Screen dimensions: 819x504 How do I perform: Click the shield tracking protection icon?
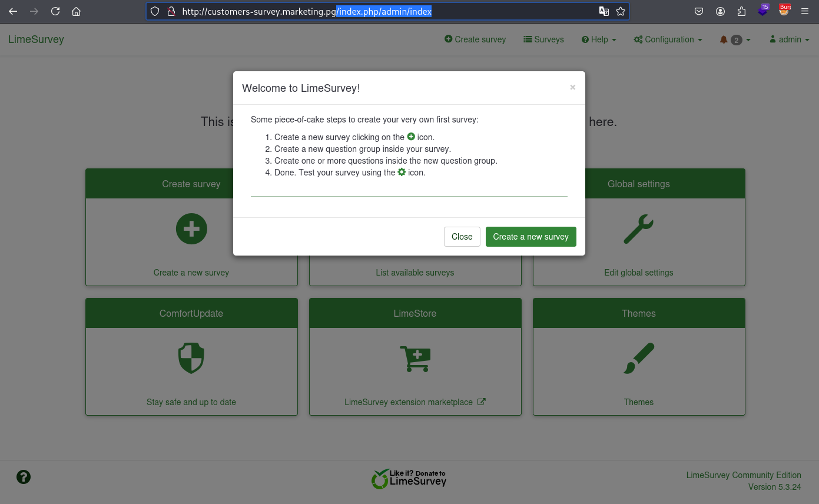[155, 11]
